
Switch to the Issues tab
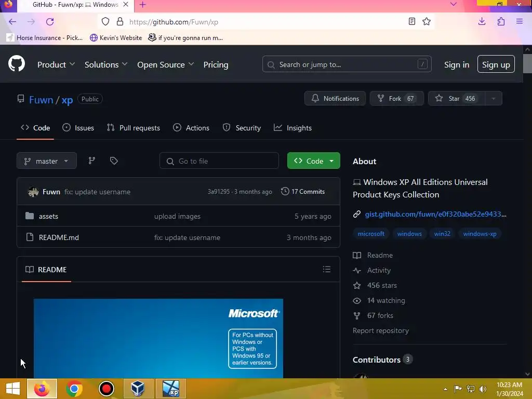click(x=78, y=128)
